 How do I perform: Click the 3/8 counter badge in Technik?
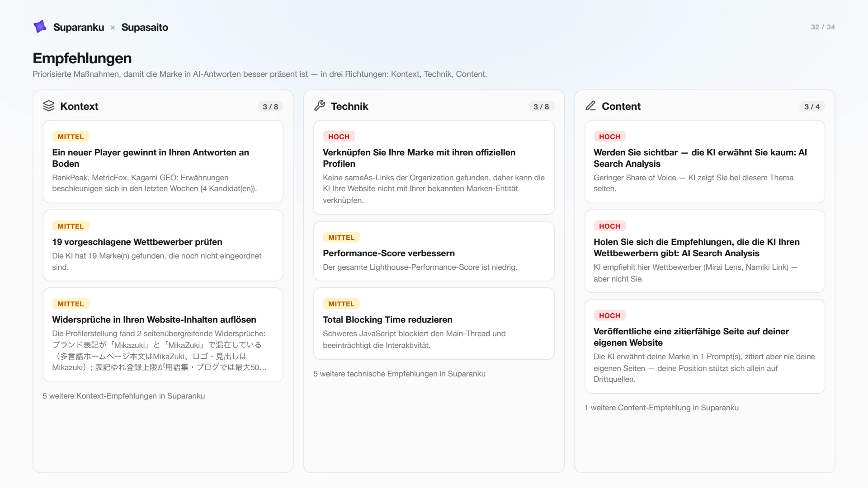coord(541,107)
